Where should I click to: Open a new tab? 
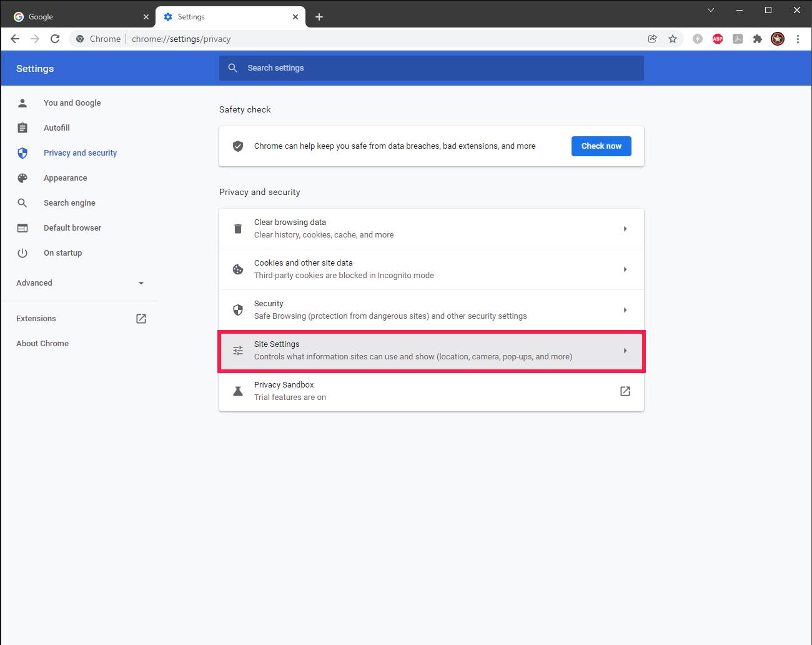pyautogui.click(x=319, y=17)
